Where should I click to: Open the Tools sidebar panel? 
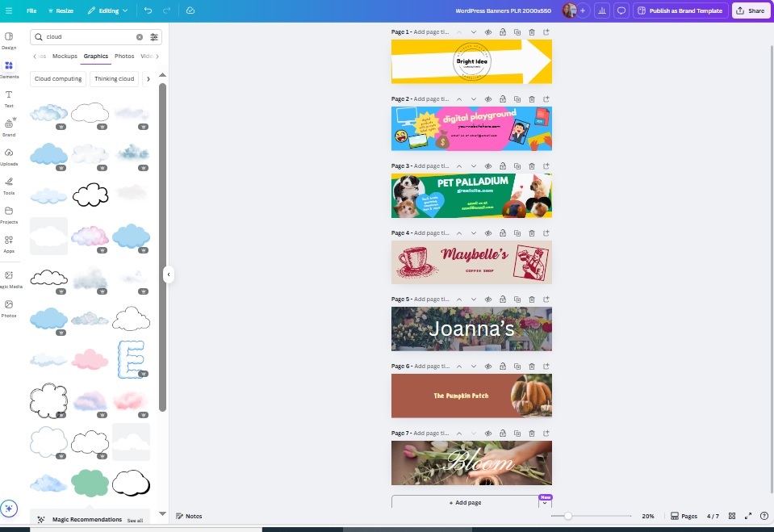click(x=9, y=186)
